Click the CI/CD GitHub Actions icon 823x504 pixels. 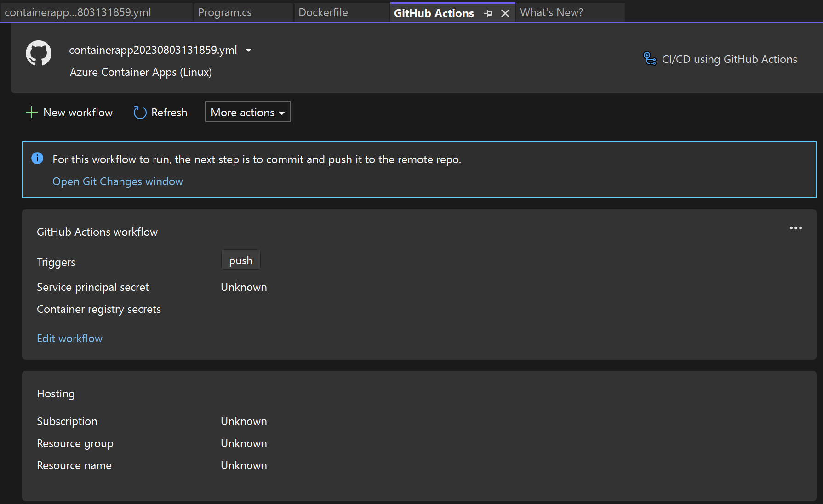pos(649,58)
